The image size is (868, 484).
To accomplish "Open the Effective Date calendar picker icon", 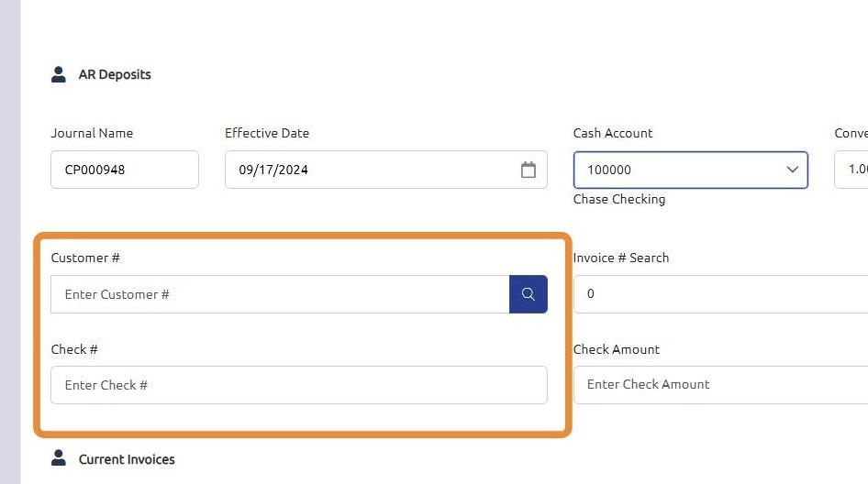I will click(x=529, y=170).
